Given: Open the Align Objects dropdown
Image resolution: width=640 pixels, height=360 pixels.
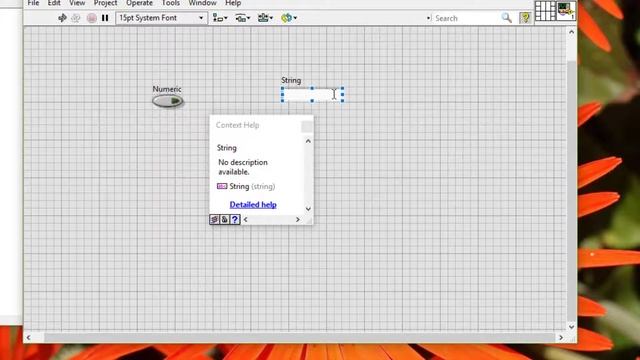Looking at the screenshot, I should (x=220, y=18).
